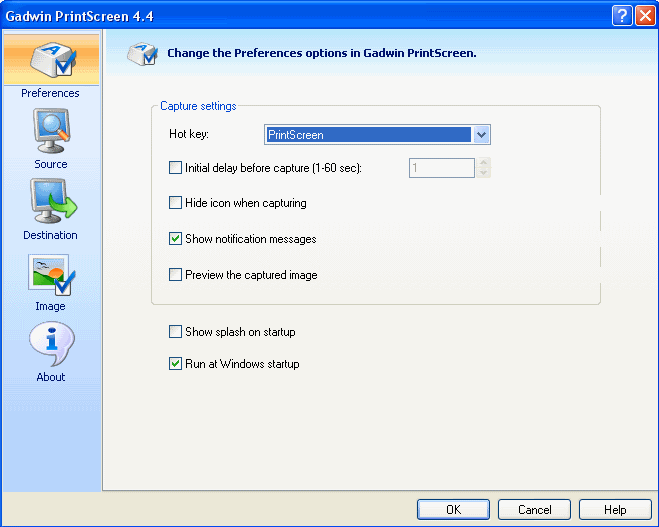659x527 pixels.
Task: Click the Capture settings group label
Action: click(x=198, y=106)
